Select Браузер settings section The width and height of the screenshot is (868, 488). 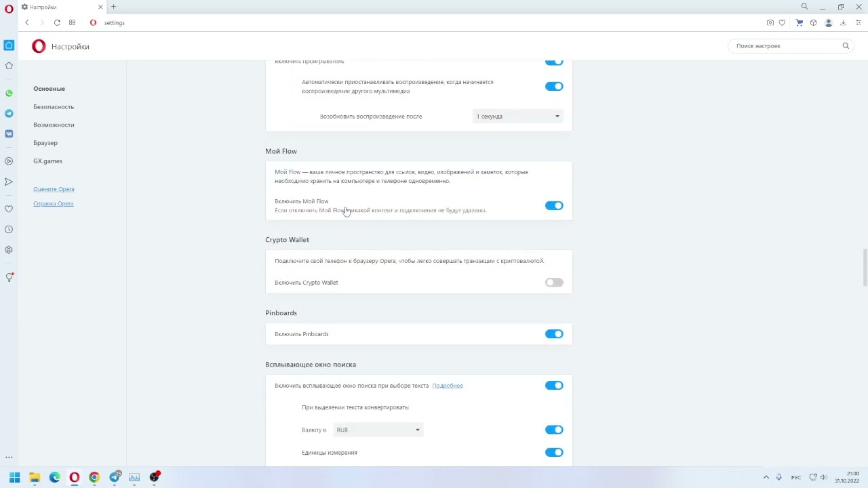[45, 143]
